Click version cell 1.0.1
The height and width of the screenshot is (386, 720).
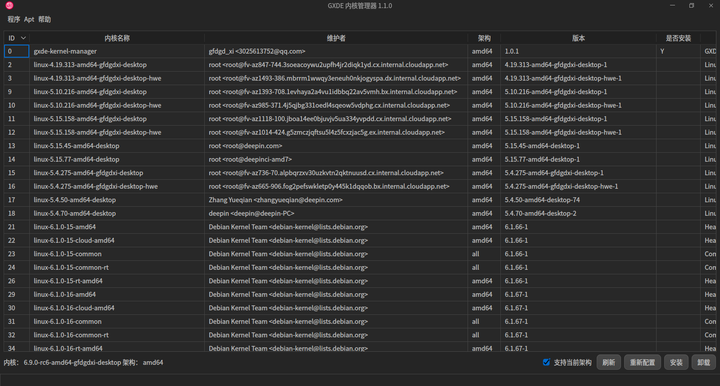(x=578, y=51)
